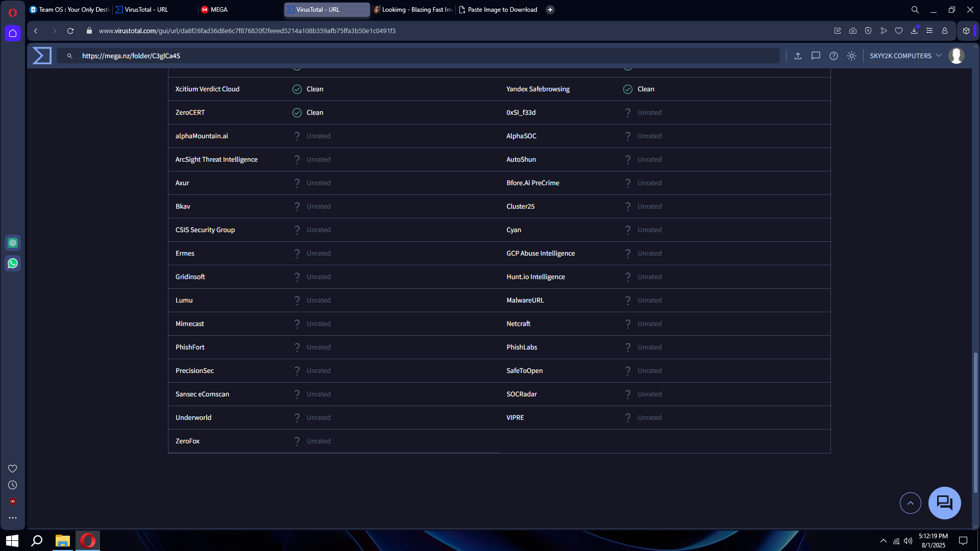Open Windows taskbar search

click(x=37, y=540)
